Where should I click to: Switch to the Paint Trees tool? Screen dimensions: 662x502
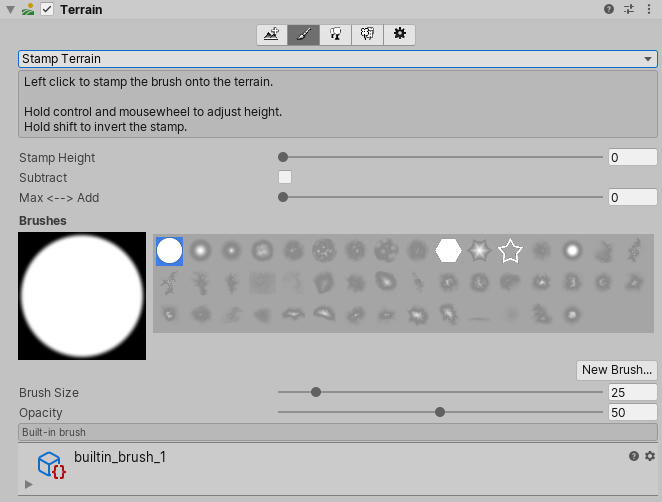(x=335, y=34)
